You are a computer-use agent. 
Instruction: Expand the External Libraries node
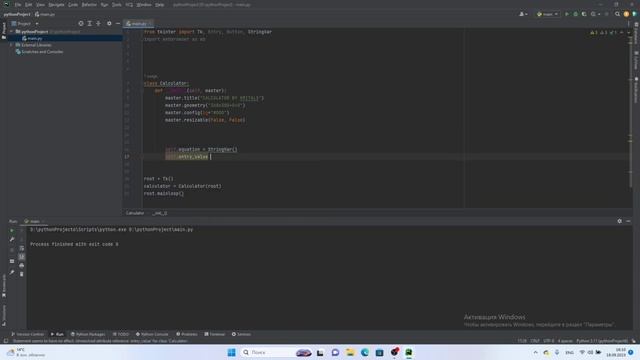(x=11, y=45)
